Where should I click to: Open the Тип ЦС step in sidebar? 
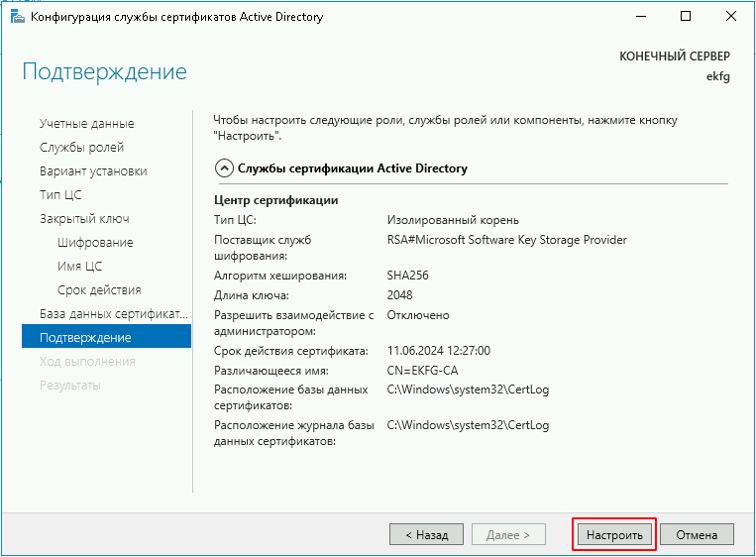pyautogui.click(x=60, y=195)
